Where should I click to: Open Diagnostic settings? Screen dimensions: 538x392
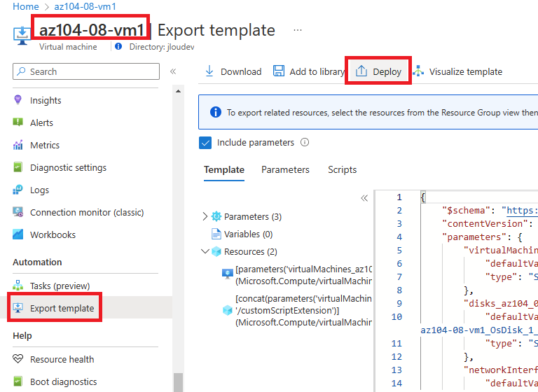pyautogui.click(x=68, y=168)
